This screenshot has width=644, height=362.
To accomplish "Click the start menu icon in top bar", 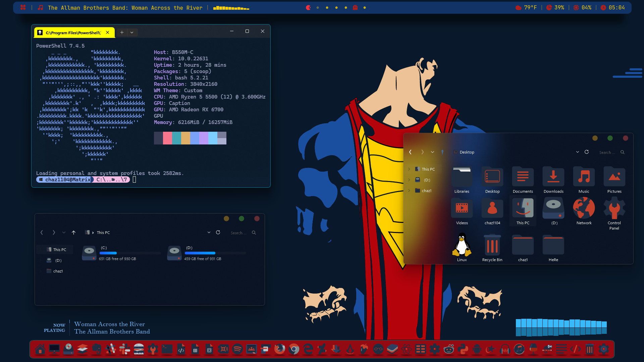I will click(23, 7).
